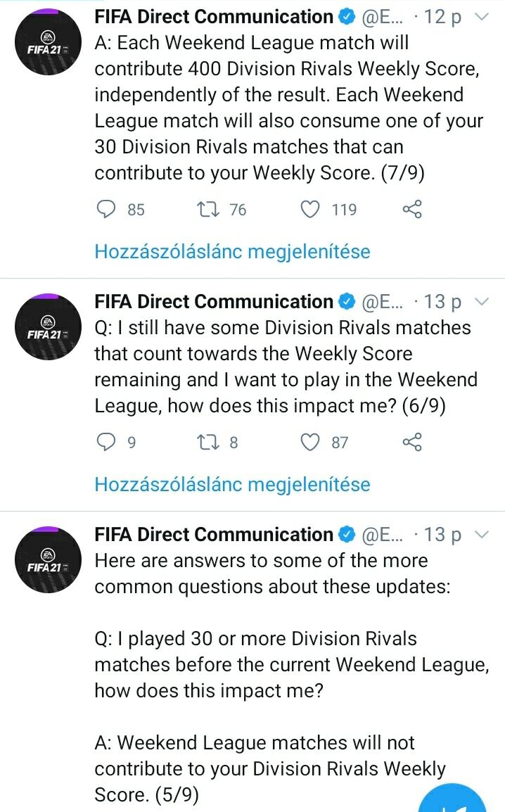Image resolution: width=505 pixels, height=812 pixels.
Task: Tap the verified badge on the (7/9) tweet
Action: click(x=347, y=17)
